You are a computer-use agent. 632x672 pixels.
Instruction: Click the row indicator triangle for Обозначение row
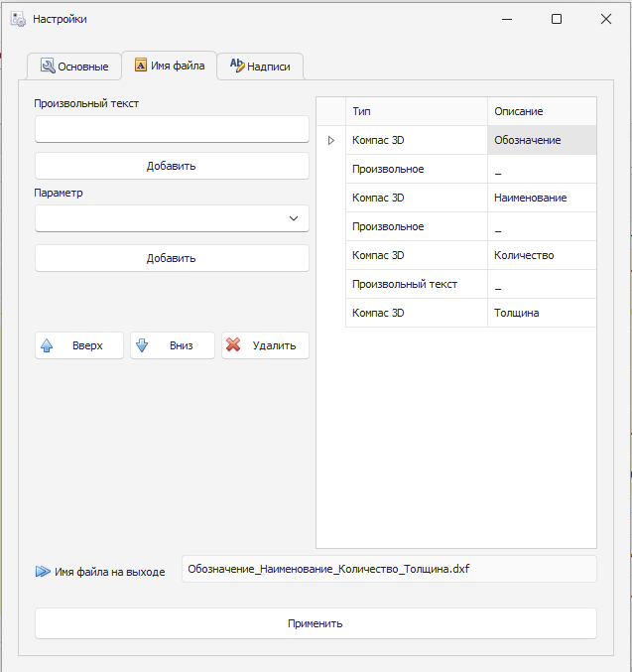click(331, 141)
